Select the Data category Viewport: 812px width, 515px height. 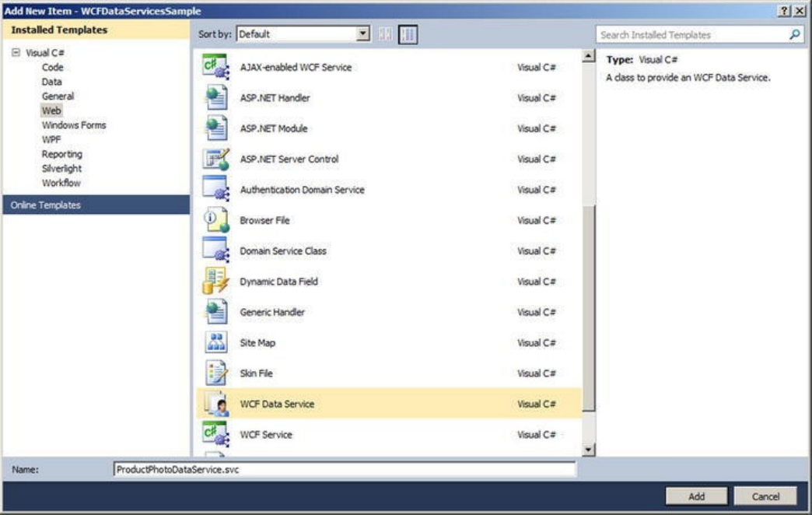click(52, 82)
